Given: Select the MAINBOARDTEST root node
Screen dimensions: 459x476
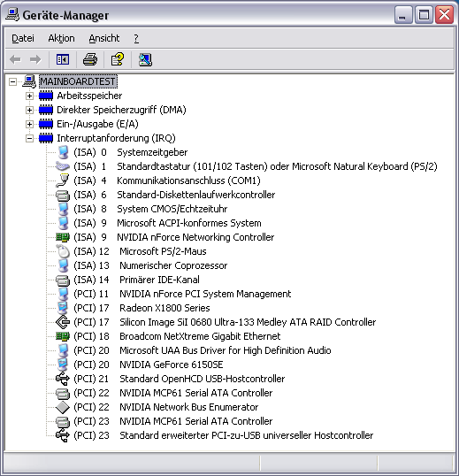Looking at the screenshot, I should [78, 81].
